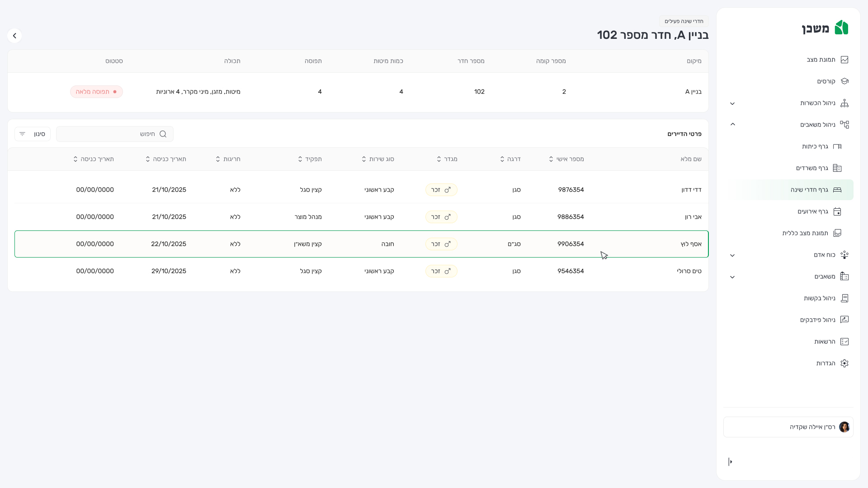This screenshot has height=488, width=868.
Task: Open the גרף חדרי שינה menu item
Action: (x=809, y=190)
